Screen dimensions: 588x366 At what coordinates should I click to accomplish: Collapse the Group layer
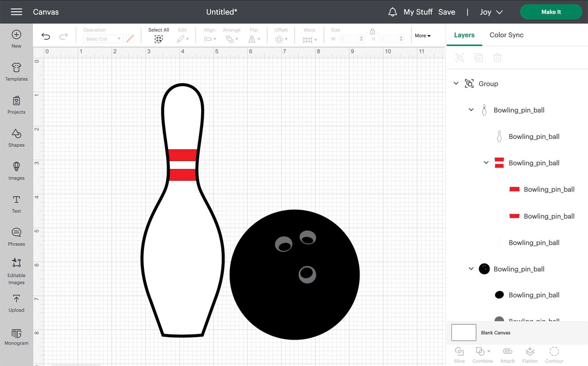click(456, 83)
